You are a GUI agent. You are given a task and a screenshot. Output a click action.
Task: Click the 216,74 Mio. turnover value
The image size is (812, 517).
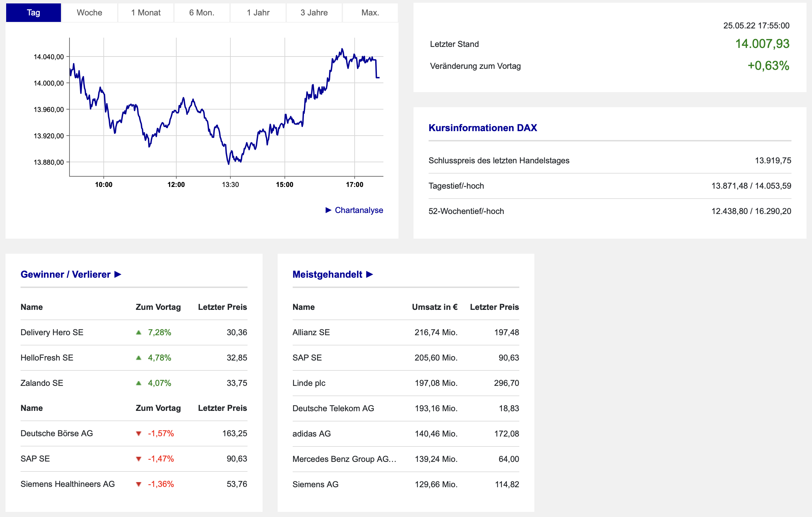(436, 332)
